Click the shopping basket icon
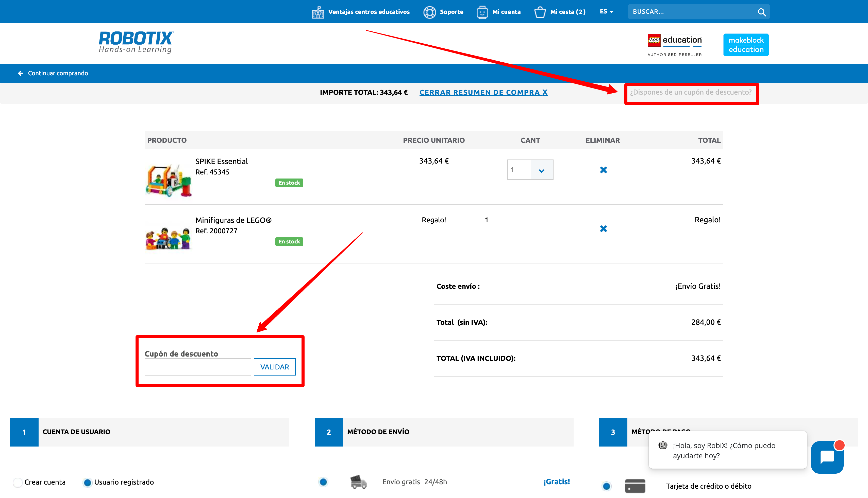The width and height of the screenshot is (868, 498). point(540,12)
